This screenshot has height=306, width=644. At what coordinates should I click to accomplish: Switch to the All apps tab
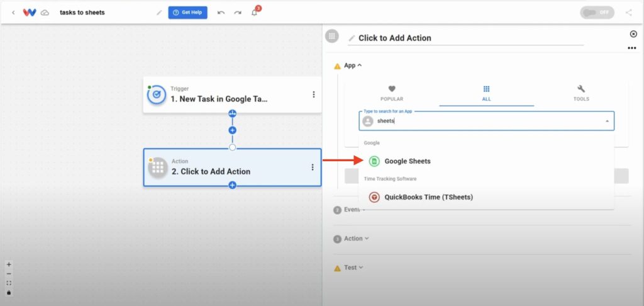486,94
